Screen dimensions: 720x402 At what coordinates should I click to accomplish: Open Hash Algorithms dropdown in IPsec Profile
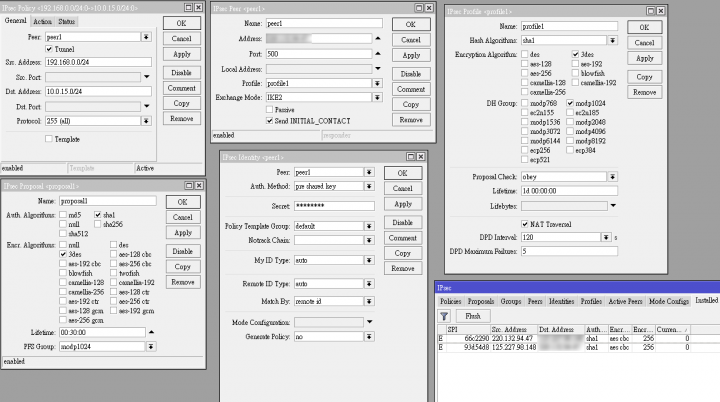click(613, 40)
